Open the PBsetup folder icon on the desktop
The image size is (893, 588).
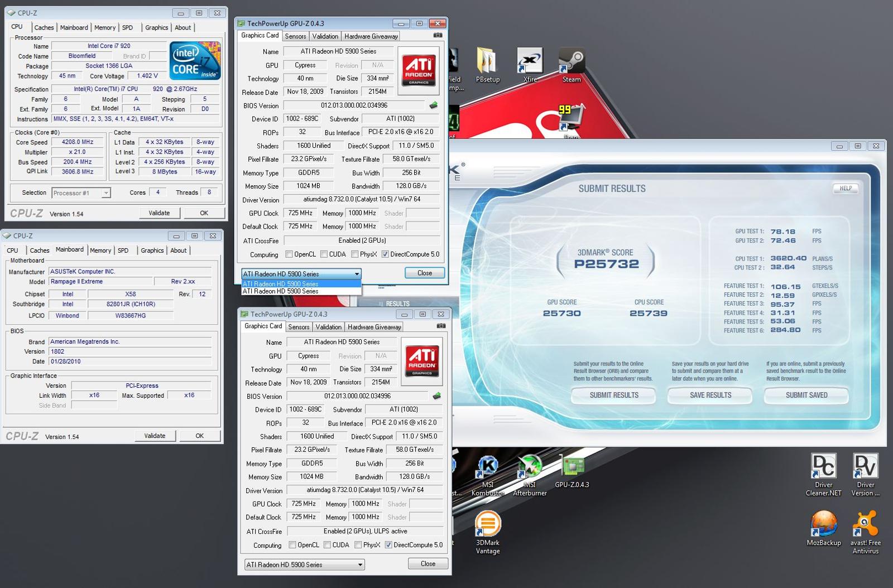coord(487,65)
